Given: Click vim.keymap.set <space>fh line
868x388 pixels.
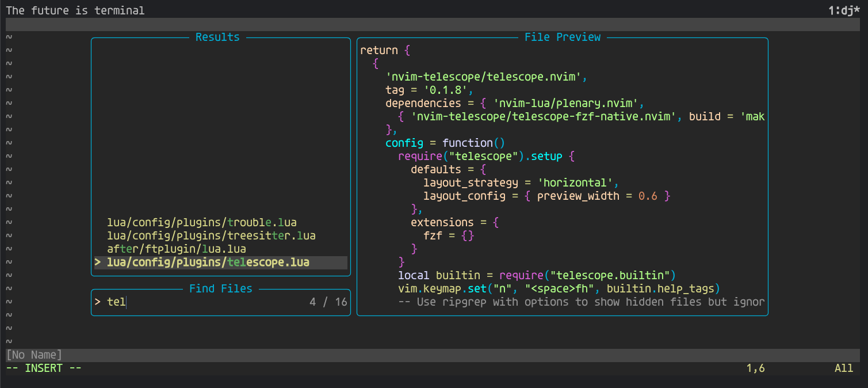Looking at the screenshot, I should 559,288.
